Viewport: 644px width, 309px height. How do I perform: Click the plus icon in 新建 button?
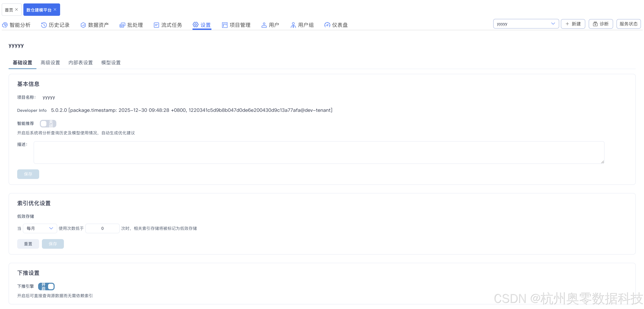(x=567, y=24)
